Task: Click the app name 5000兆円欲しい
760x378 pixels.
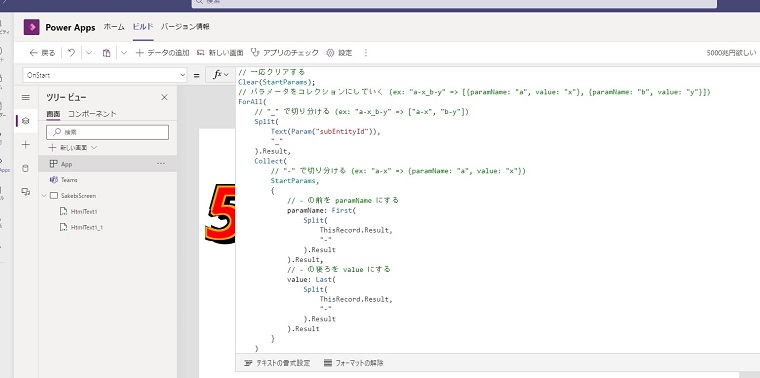Action: pyautogui.click(x=731, y=53)
